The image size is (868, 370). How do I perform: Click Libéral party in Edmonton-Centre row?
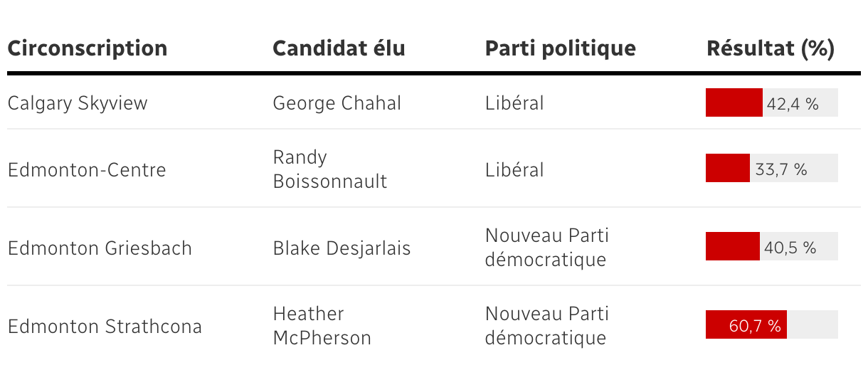click(x=514, y=170)
